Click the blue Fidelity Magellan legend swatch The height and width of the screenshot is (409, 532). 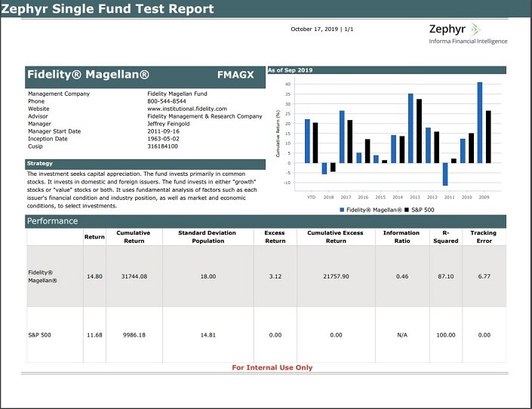pos(342,210)
